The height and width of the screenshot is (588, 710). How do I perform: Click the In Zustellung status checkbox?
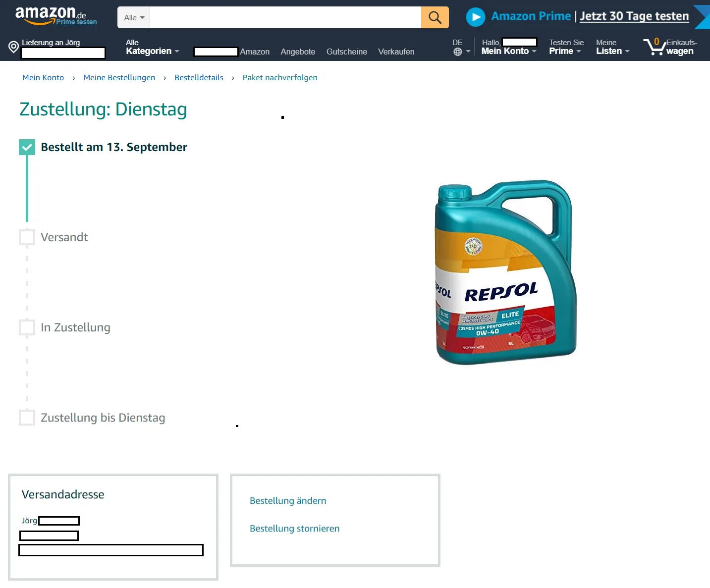click(x=27, y=327)
